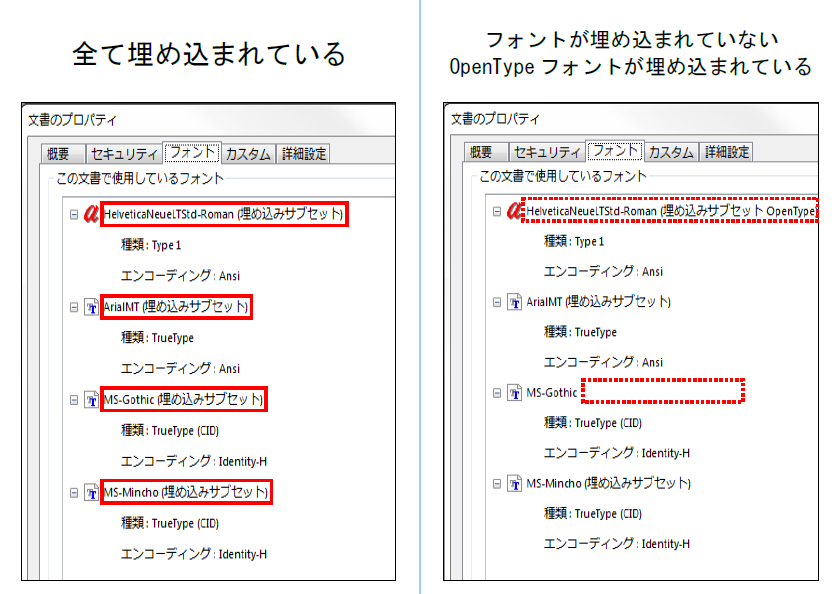Switch to 詳細設定 tab in right dialog
This screenshot has height=594, width=836.
(x=727, y=152)
